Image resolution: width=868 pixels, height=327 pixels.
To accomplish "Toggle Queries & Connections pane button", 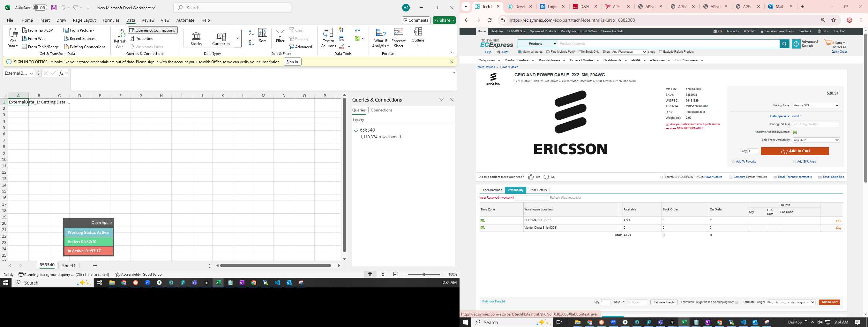I will (153, 30).
